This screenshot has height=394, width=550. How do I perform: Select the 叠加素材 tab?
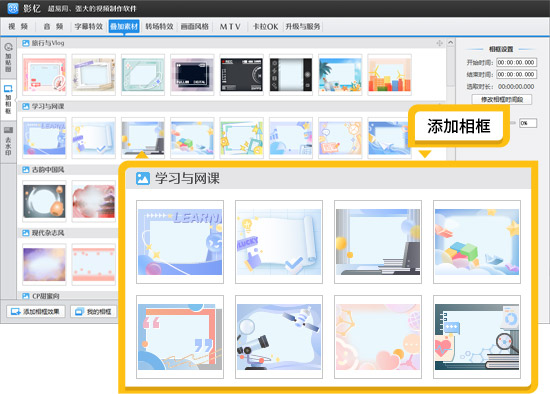tap(124, 26)
